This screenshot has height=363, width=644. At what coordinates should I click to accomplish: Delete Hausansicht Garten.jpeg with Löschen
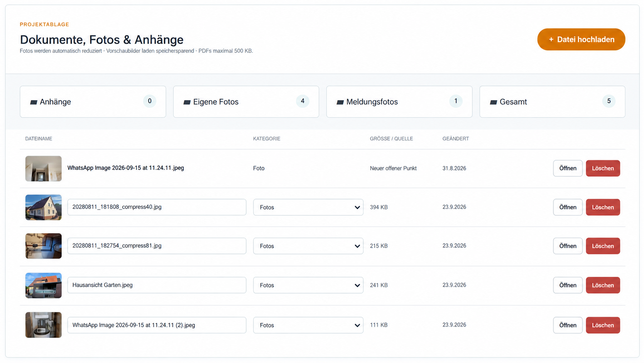(603, 285)
